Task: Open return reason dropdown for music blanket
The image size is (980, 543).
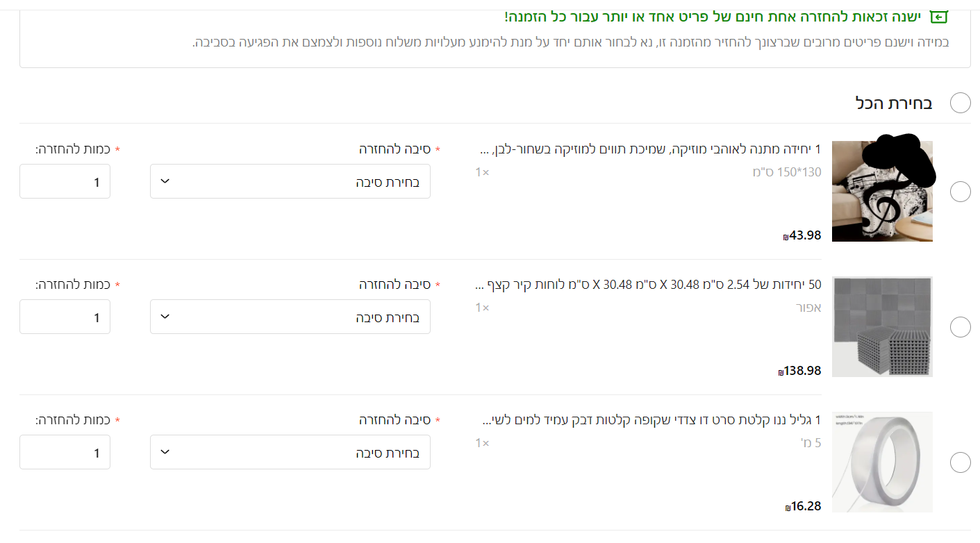Action: [x=290, y=182]
